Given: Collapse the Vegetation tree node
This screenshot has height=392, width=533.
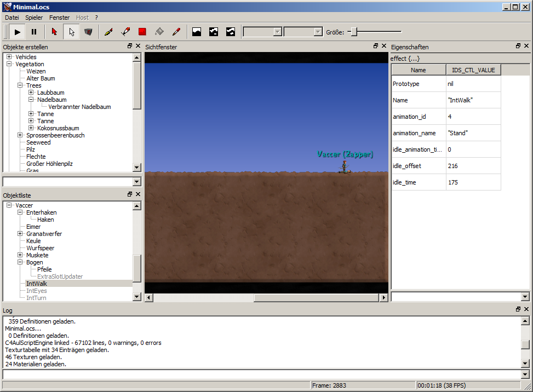Looking at the screenshot, I should click(9, 64).
